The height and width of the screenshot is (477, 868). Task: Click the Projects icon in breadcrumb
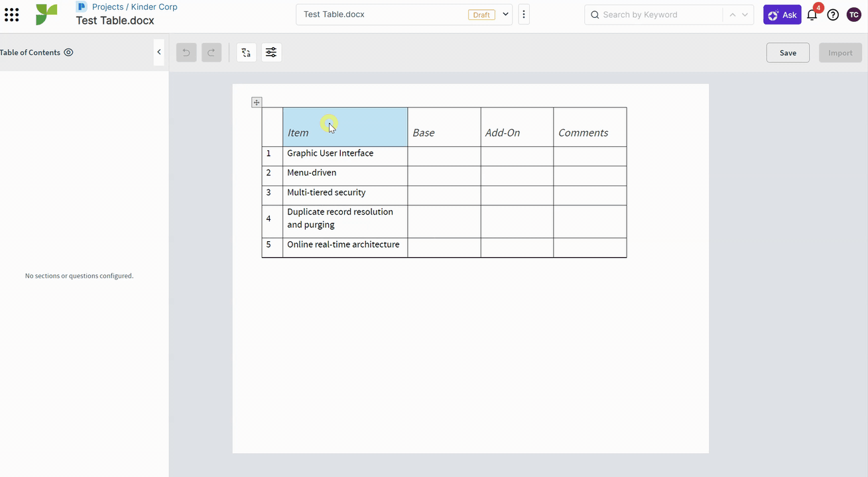82,7
